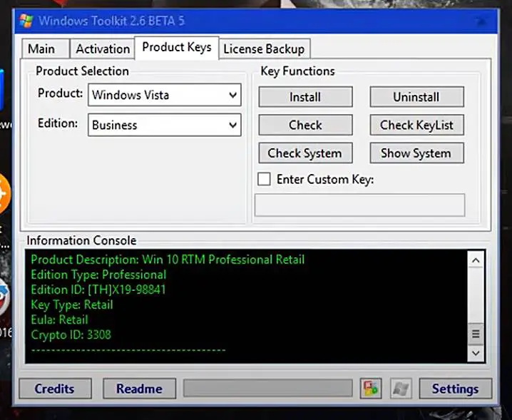Click the console scrollbar up arrow
The height and width of the screenshot is (420, 512).
coord(476,260)
